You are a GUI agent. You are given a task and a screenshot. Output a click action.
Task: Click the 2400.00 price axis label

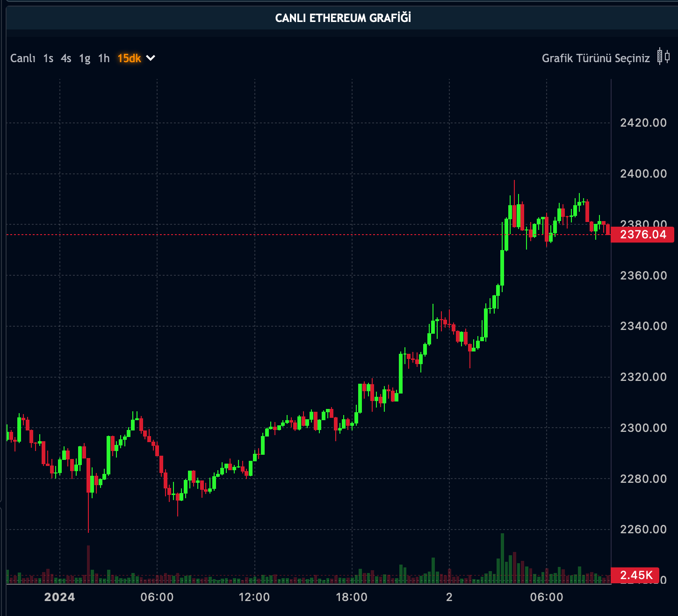click(643, 174)
